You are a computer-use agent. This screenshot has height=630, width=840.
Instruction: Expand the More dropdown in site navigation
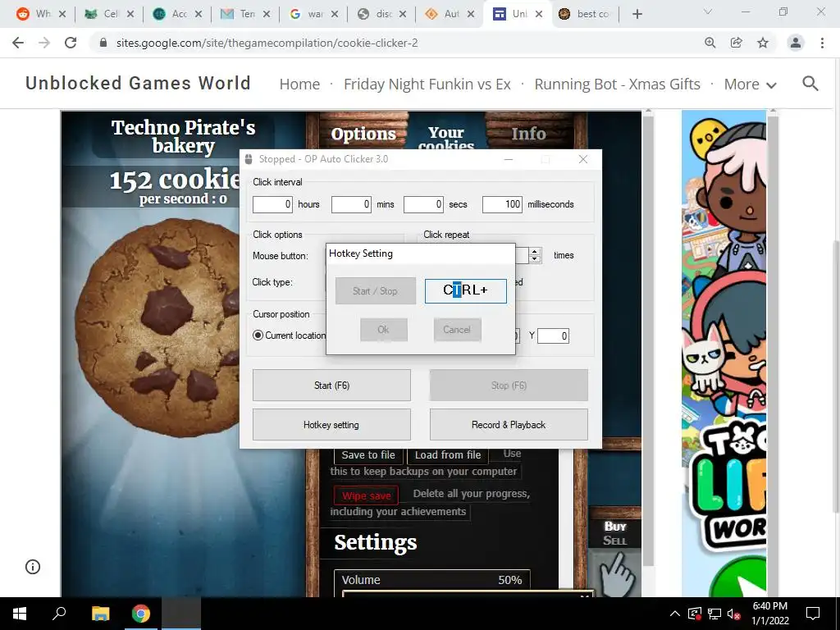[x=750, y=84]
